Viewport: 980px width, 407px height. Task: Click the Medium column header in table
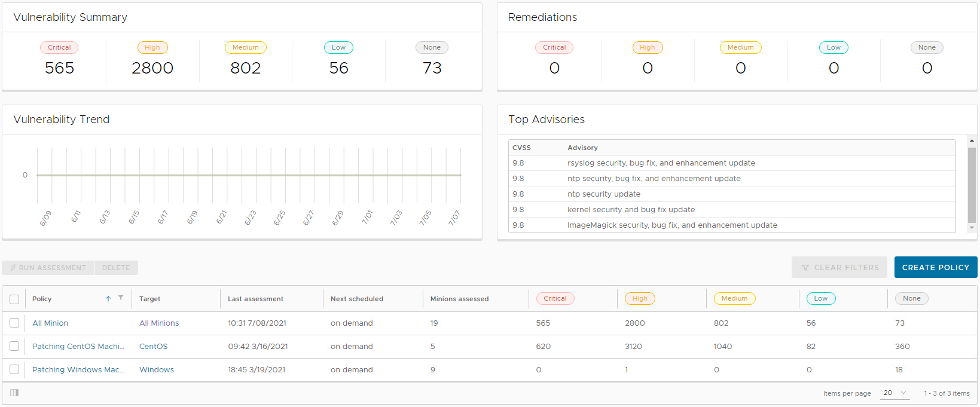[734, 298]
